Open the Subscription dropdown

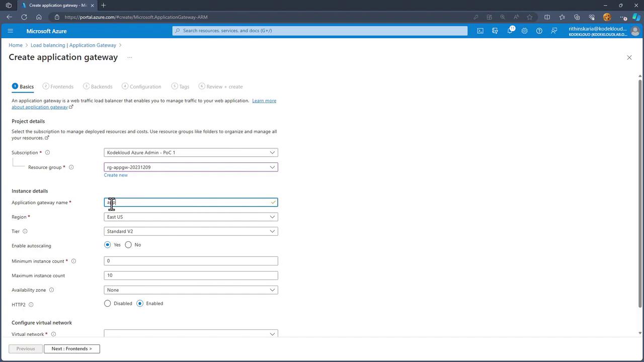[191, 152]
